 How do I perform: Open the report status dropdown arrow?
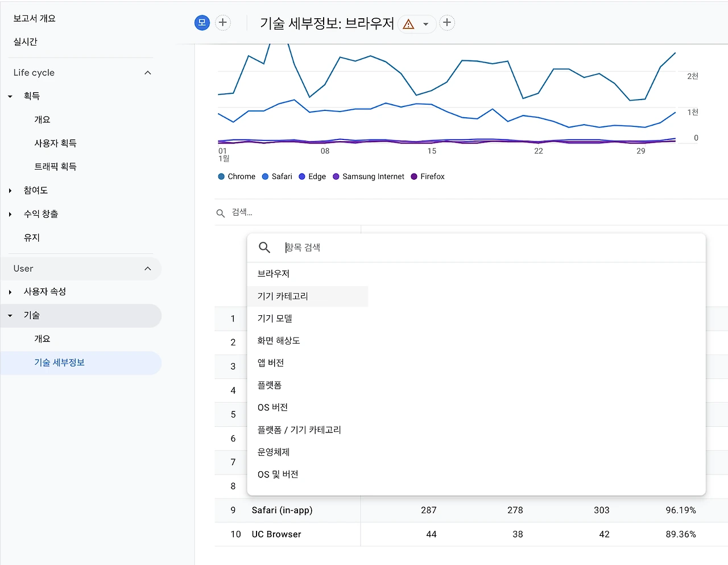425,24
